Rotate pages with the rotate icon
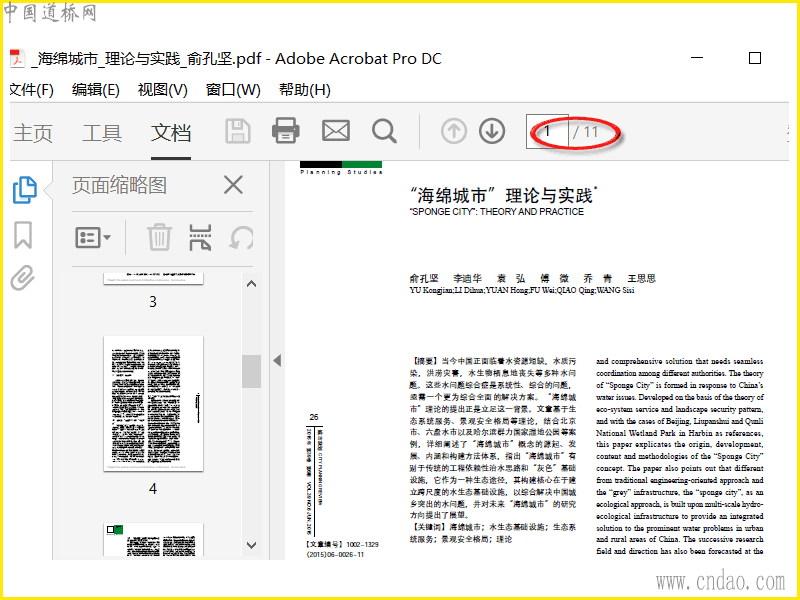Screen dimensions: 800x600 [241, 238]
